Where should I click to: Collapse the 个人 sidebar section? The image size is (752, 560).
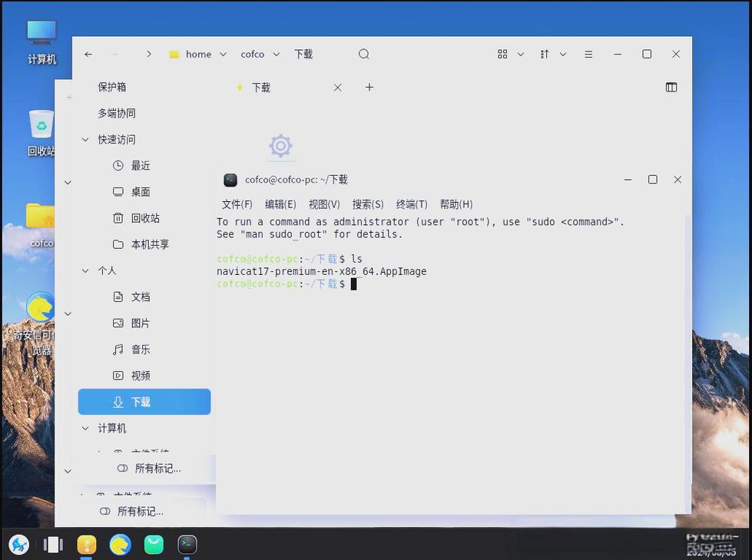(84, 270)
